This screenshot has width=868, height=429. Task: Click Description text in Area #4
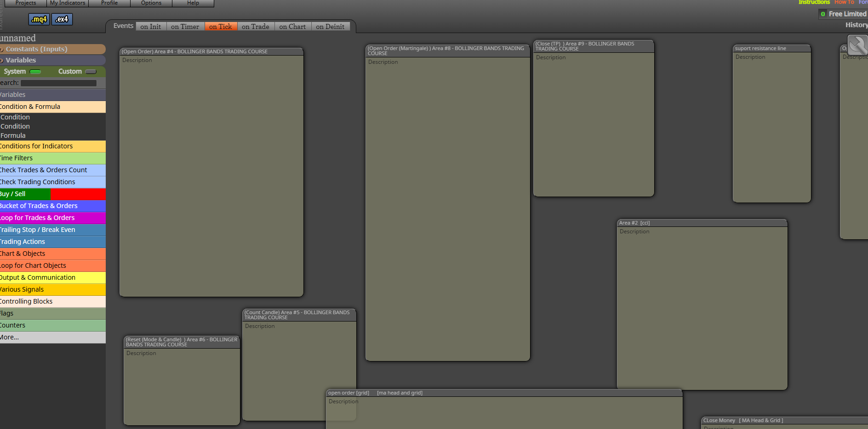(137, 60)
